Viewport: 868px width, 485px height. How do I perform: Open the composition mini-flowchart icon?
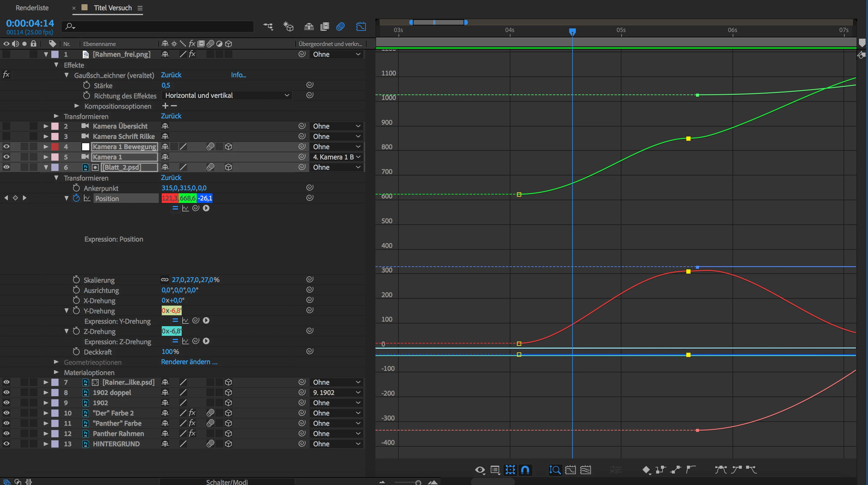[x=268, y=26]
